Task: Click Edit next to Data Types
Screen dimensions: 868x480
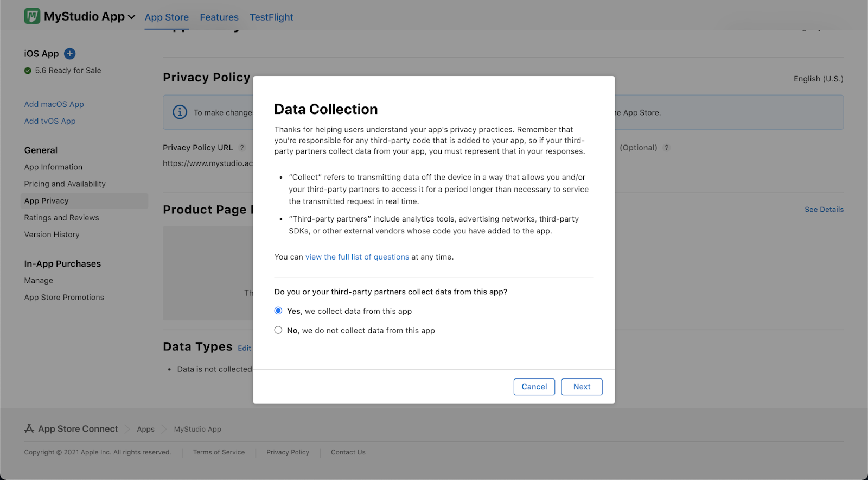Action: click(x=244, y=348)
